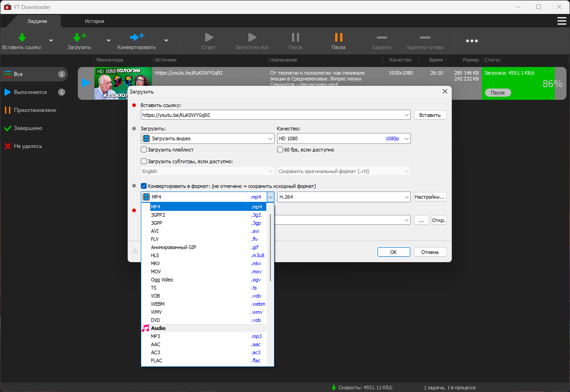Screen dimensions: 570x392
Task: Click the Настройки... button
Action: click(x=430, y=197)
